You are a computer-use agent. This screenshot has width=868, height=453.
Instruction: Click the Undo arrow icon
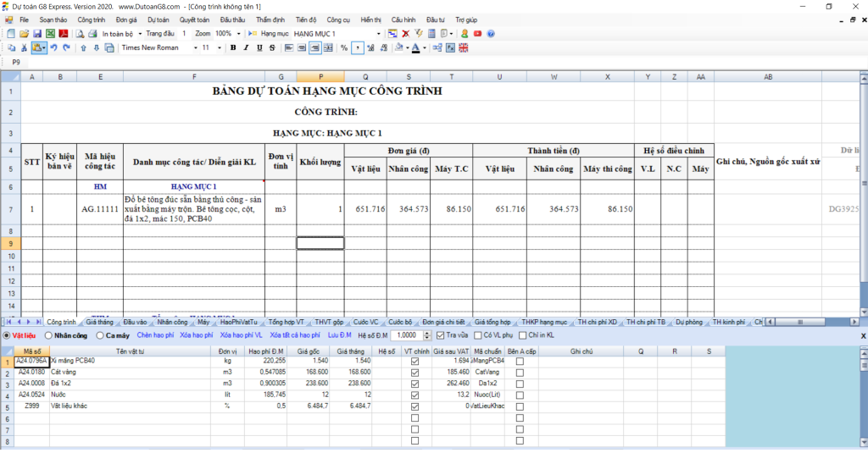point(54,48)
